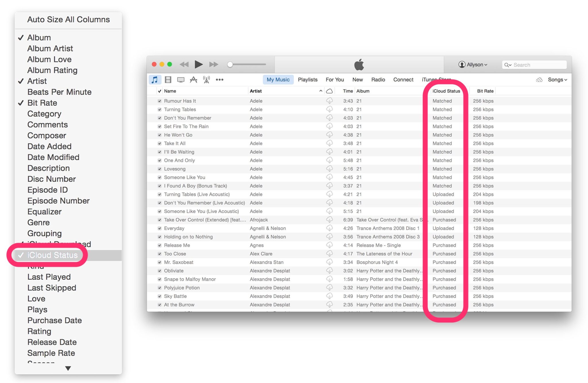Click the Play button

coord(198,64)
